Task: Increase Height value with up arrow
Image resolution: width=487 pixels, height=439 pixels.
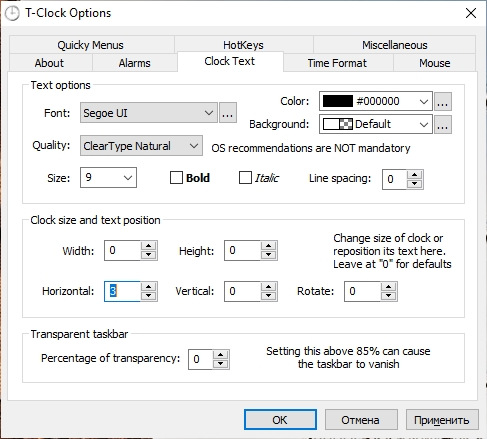Action: click(268, 246)
